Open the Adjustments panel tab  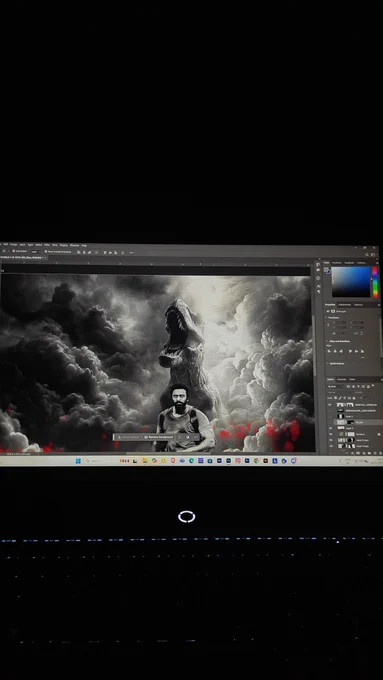point(345,305)
